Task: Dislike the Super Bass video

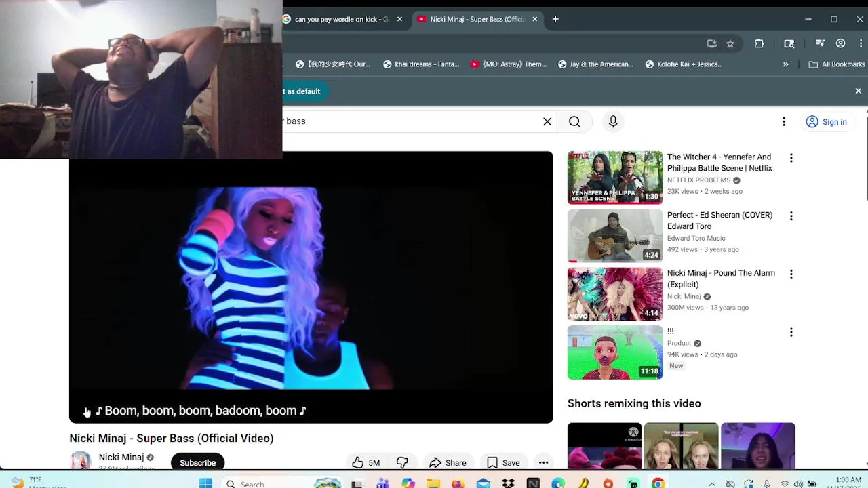Action: coord(402,463)
